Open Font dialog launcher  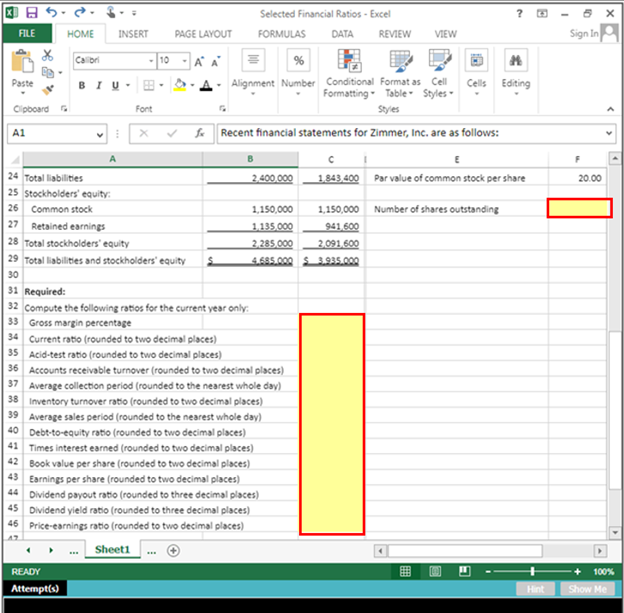pyautogui.click(x=222, y=109)
